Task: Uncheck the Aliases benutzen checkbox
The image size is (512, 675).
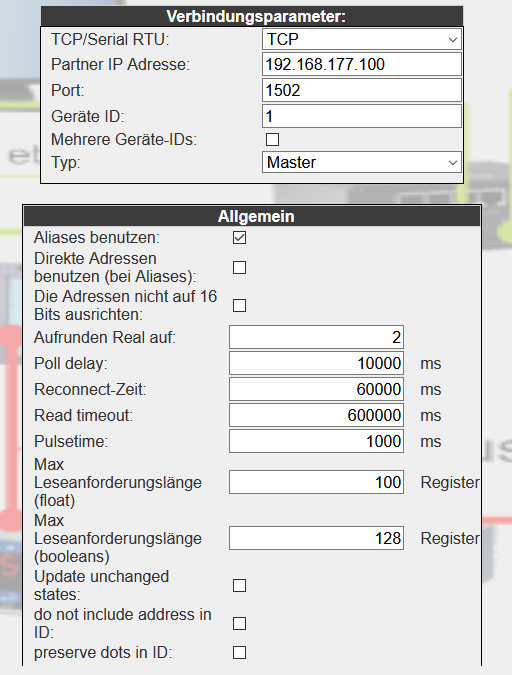Action: pyautogui.click(x=239, y=238)
